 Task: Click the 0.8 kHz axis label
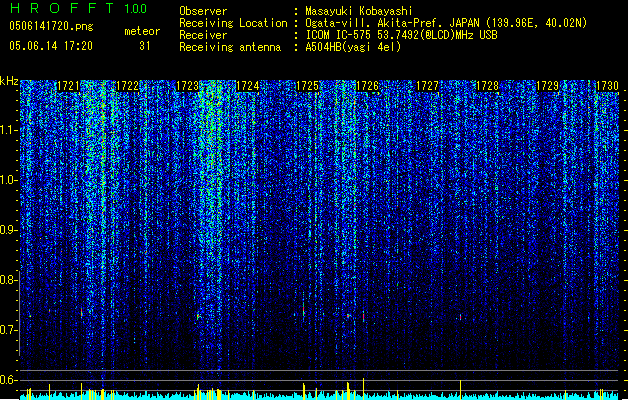pyautogui.click(x=9, y=280)
